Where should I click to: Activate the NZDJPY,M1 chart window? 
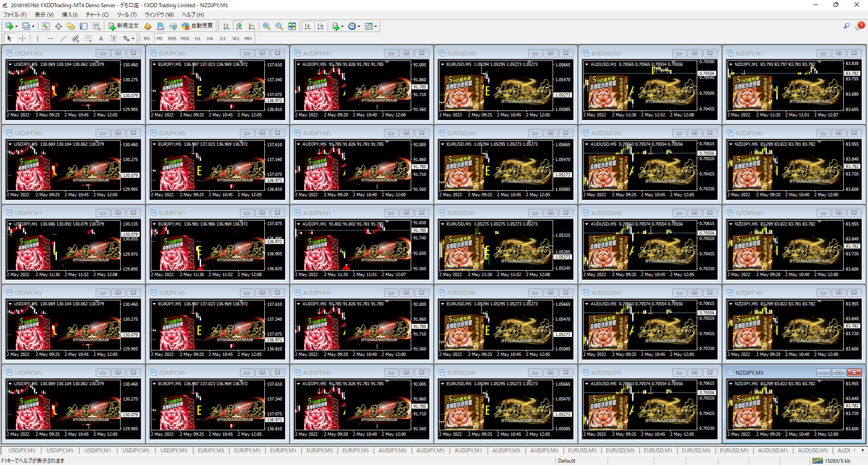[749, 53]
